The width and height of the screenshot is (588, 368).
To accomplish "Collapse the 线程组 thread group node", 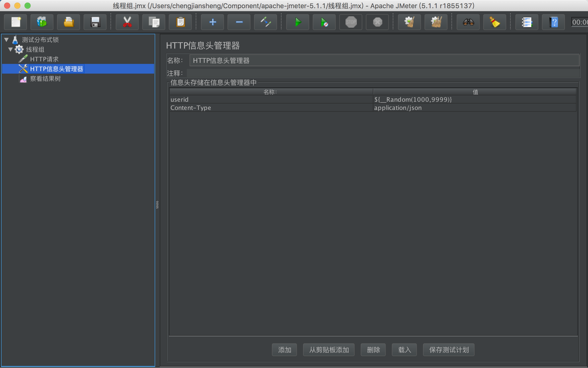I will pyautogui.click(x=10, y=49).
